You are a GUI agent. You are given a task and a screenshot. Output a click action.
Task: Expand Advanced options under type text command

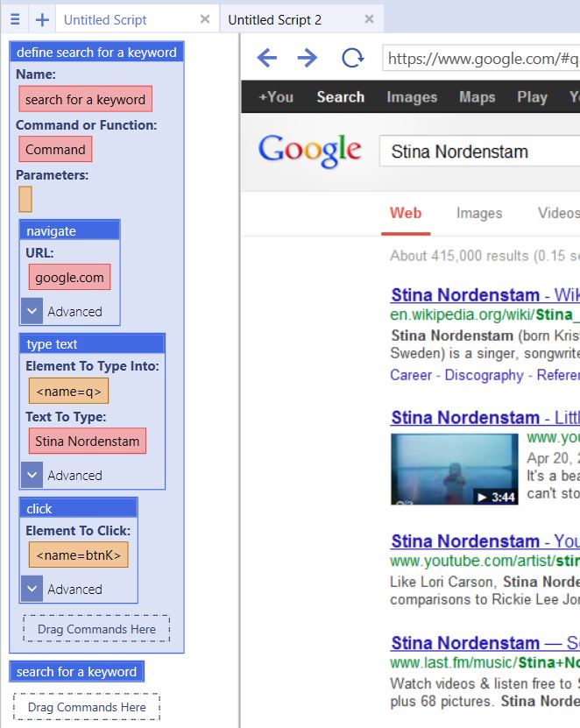point(32,475)
